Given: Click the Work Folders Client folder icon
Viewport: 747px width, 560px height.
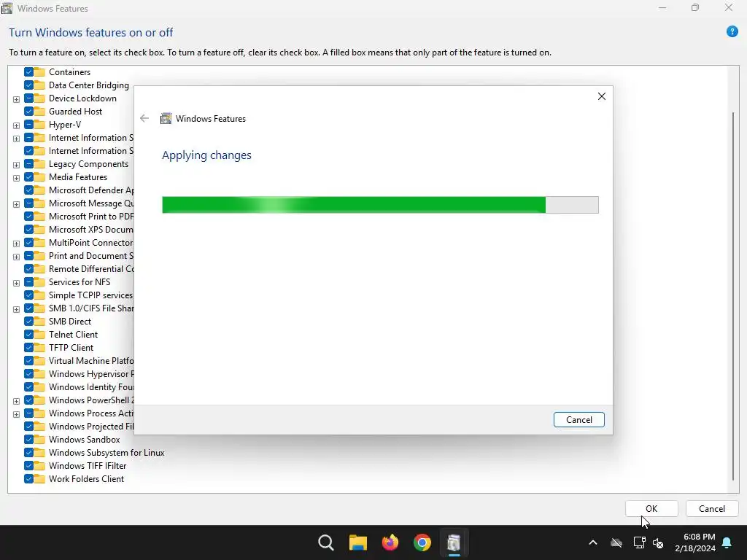Looking at the screenshot, I should pyautogui.click(x=39, y=479).
